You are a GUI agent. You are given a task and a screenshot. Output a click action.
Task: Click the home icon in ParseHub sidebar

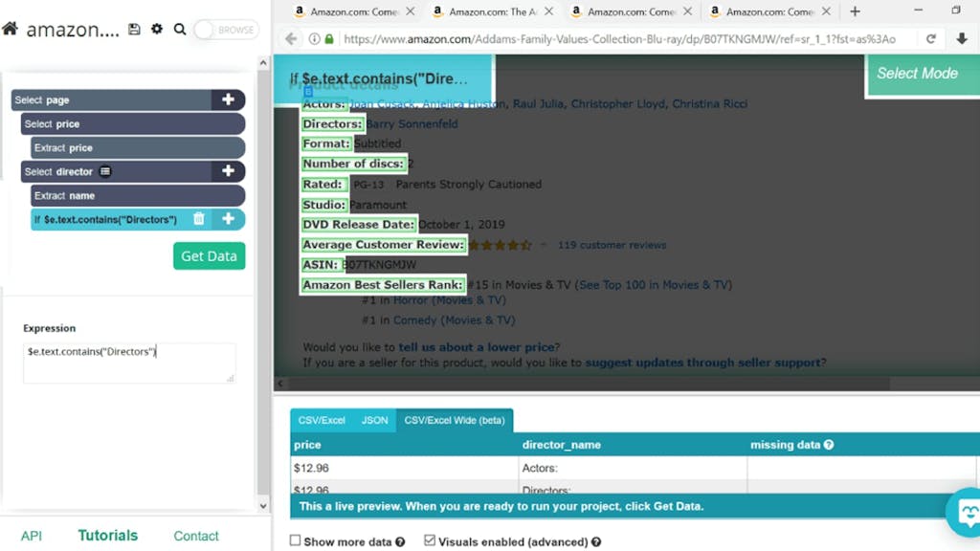pos(10,29)
